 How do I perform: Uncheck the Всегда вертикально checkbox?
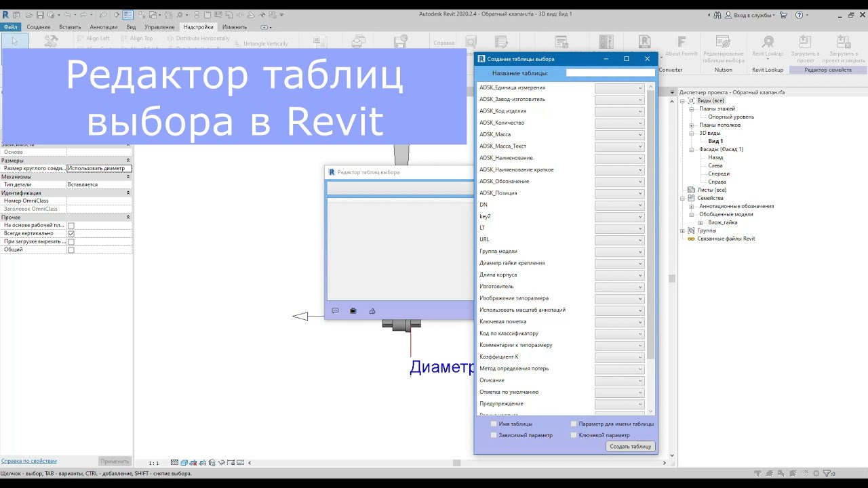(71, 234)
